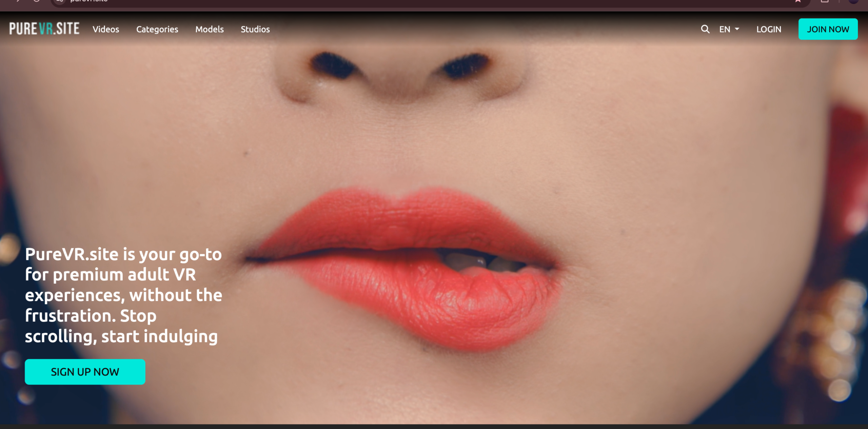868x429 pixels.
Task: Navigate to Studios
Action: (x=255, y=30)
